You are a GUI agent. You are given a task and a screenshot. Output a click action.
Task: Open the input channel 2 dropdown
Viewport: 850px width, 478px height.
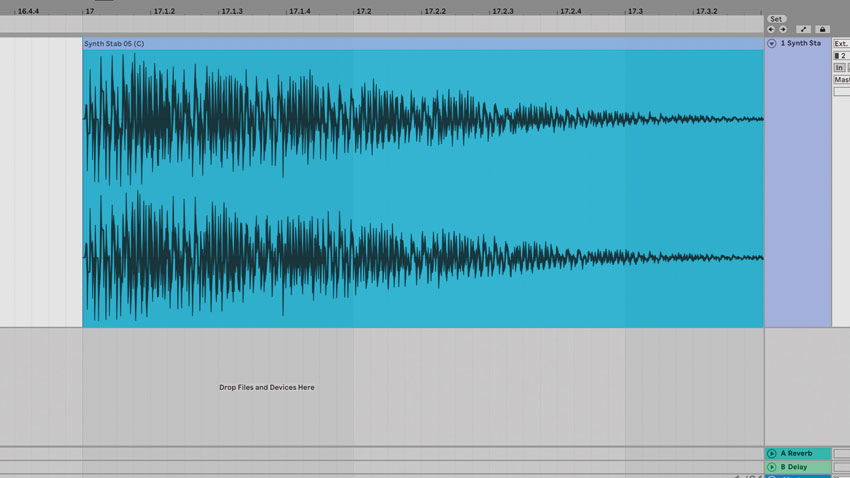841,56
